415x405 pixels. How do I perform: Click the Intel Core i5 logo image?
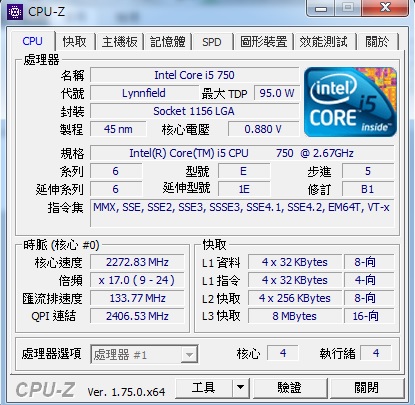(x=350, y=102)
